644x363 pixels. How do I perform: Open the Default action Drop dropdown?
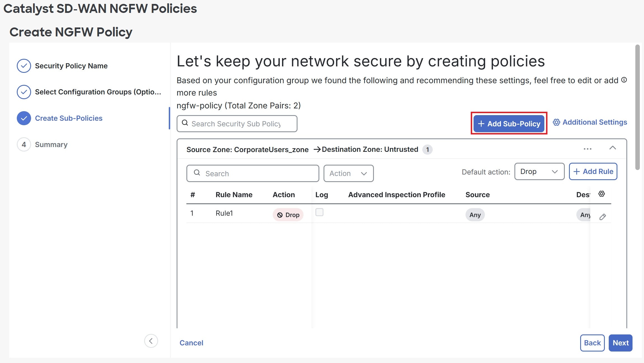point(539,171)
